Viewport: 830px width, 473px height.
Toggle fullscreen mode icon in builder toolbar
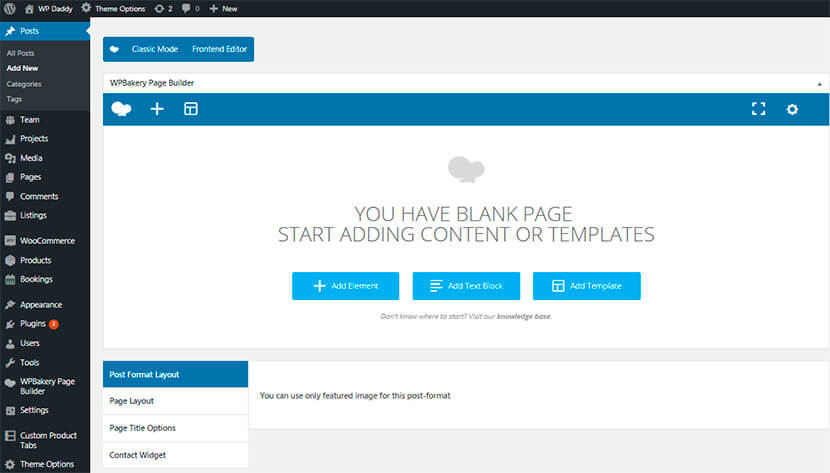pos(759,109)
